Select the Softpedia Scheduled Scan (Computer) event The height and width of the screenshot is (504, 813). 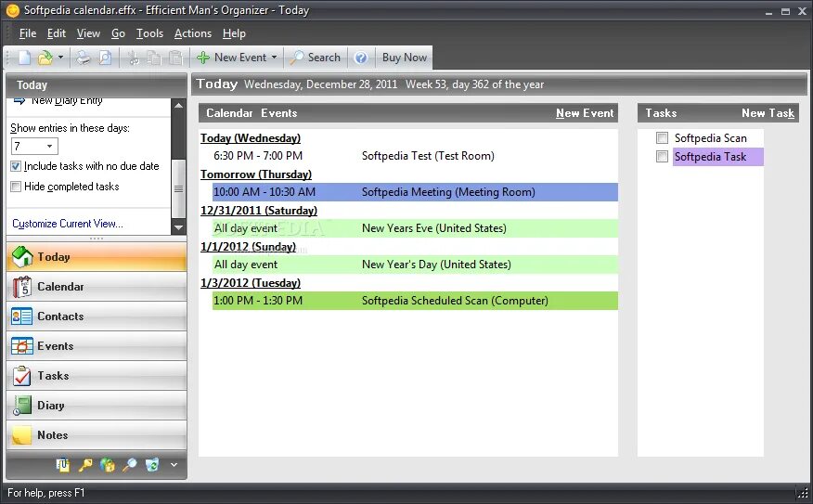point(415,301)
